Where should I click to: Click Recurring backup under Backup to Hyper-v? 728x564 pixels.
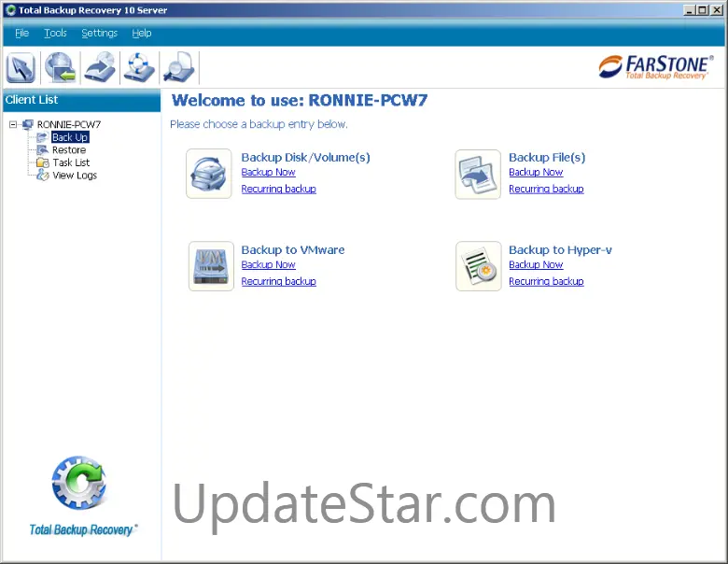point(546,281)
